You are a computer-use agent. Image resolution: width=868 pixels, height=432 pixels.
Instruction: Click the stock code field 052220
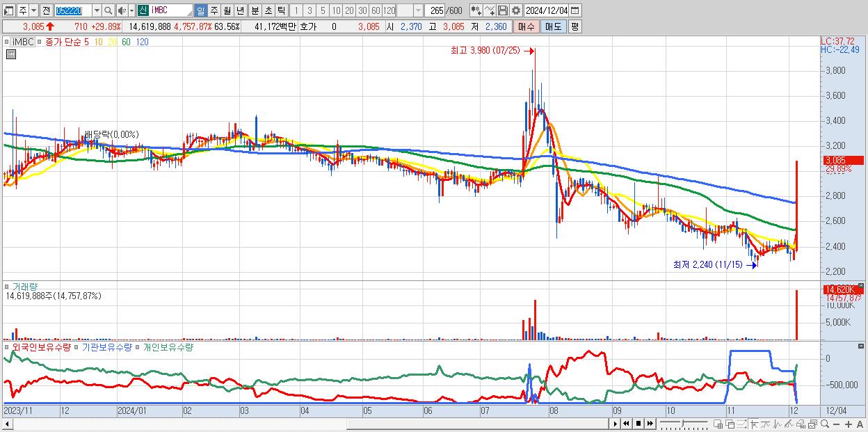pyautogui.click(x=73, y=10)
